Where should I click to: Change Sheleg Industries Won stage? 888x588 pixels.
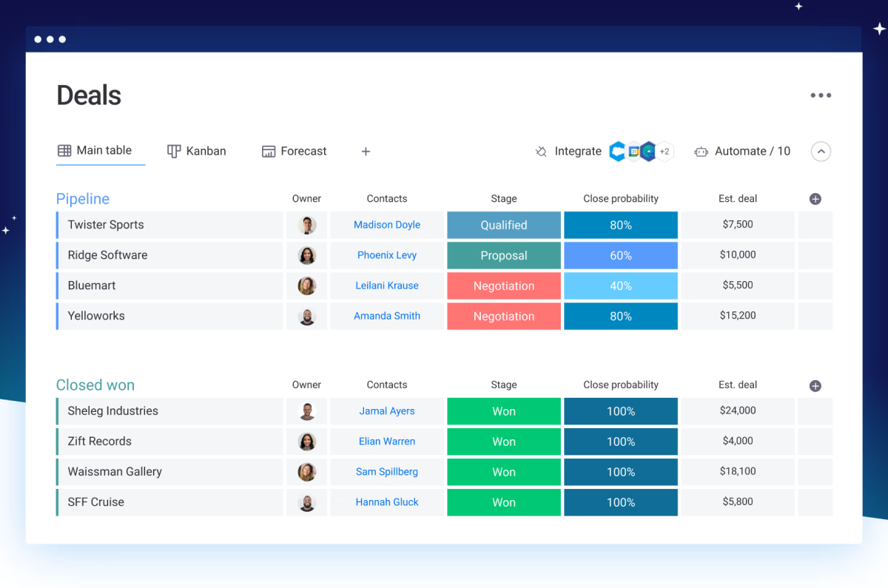[x=504, y=412]
